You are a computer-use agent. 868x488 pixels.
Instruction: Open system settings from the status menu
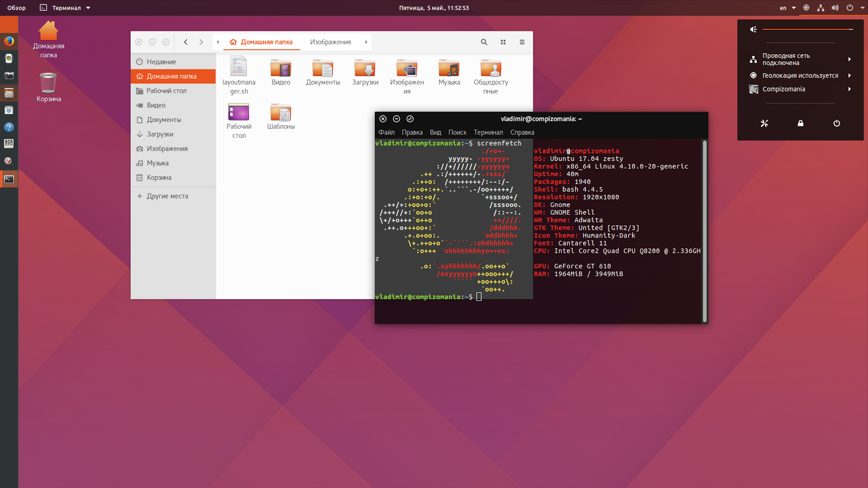click(x=764, y=123)
